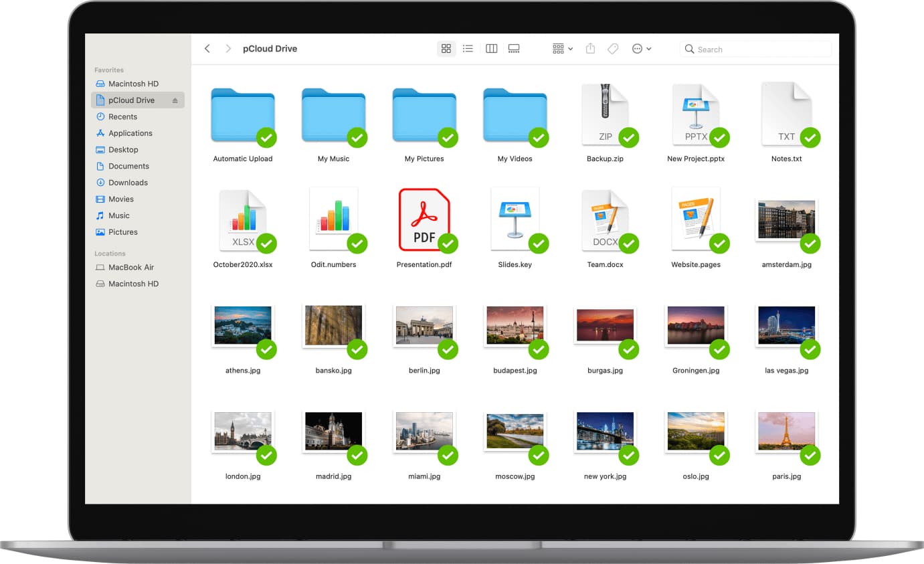Select the icon grid view

(x=446, y=48)
